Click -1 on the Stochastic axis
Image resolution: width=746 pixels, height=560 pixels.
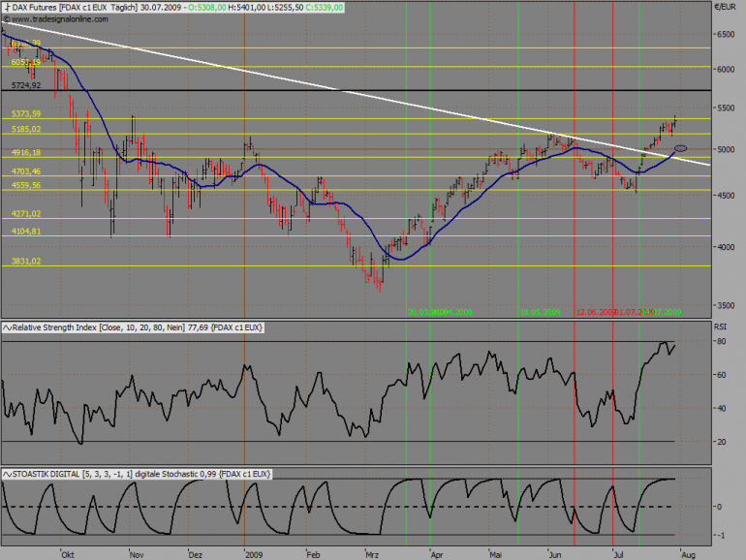click(x=721, y=536)
